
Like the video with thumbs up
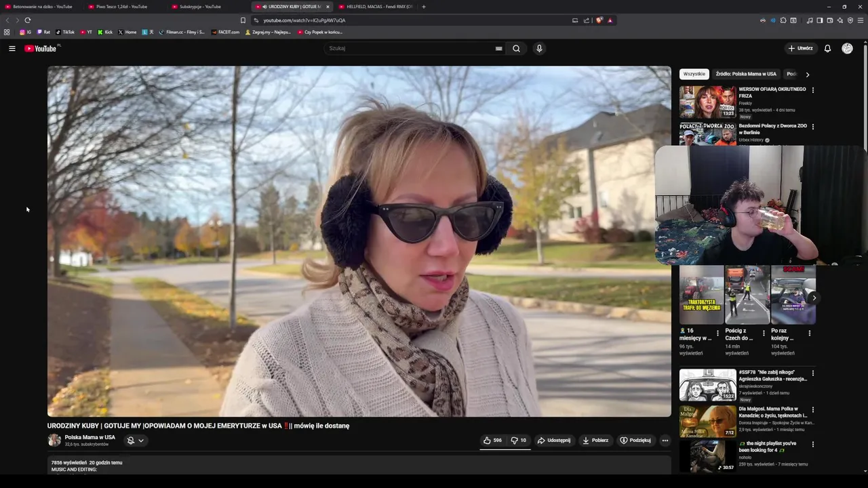(492, 441)
